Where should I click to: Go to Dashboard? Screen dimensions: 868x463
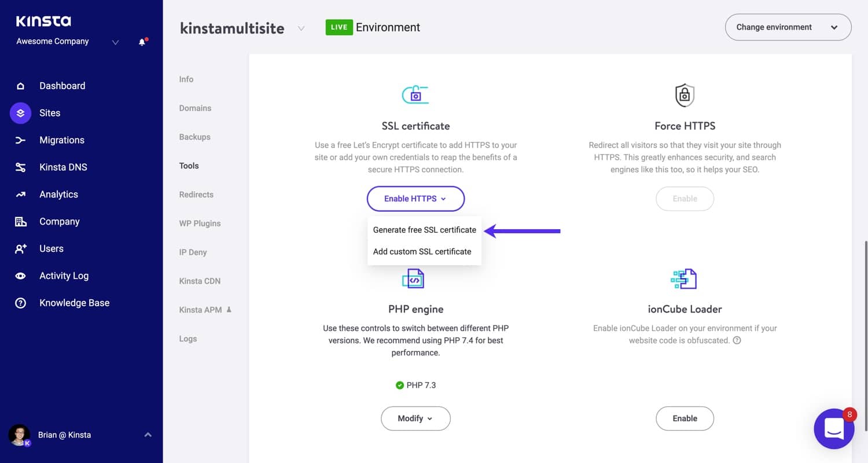62,86
